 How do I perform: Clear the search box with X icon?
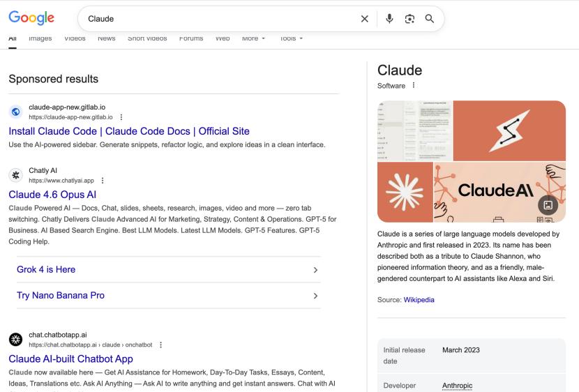pos(364,19)
